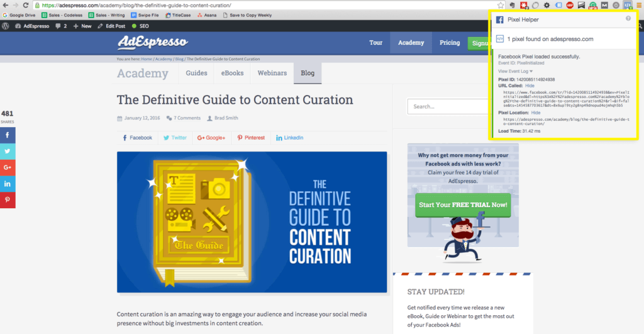Viewport: 644px width, 334px height.
Task: Open the gray M extension icon
Action: 604,5
